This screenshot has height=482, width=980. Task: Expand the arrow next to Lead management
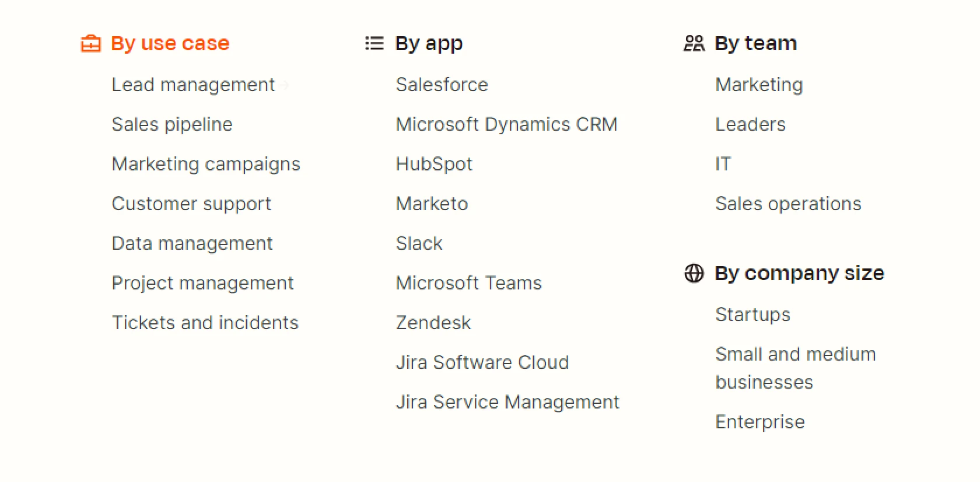(285, 85)
